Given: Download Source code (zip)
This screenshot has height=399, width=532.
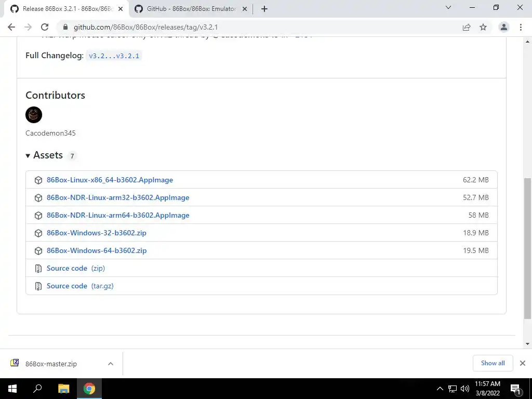Looking at the screenshot, I should point(76,268).
